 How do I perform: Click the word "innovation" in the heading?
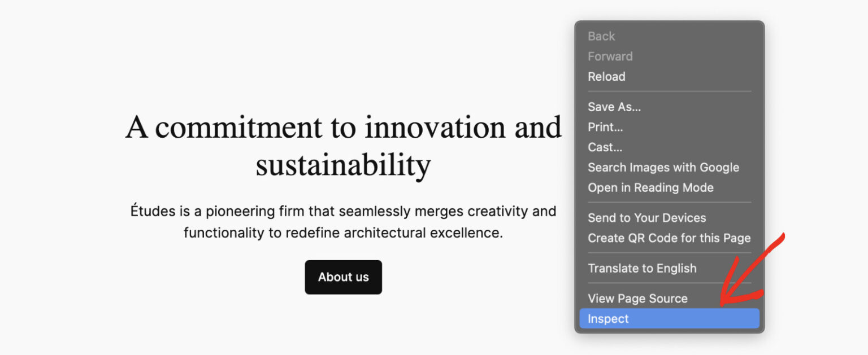435,127
